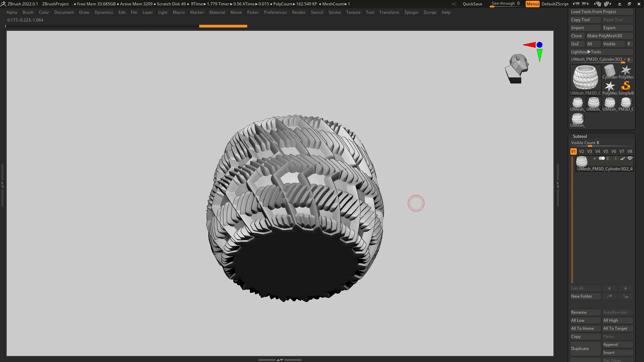Viewport: 644px width, 362px height.
Task: Click the New Folder button
Action: click(x=585, y=296)
